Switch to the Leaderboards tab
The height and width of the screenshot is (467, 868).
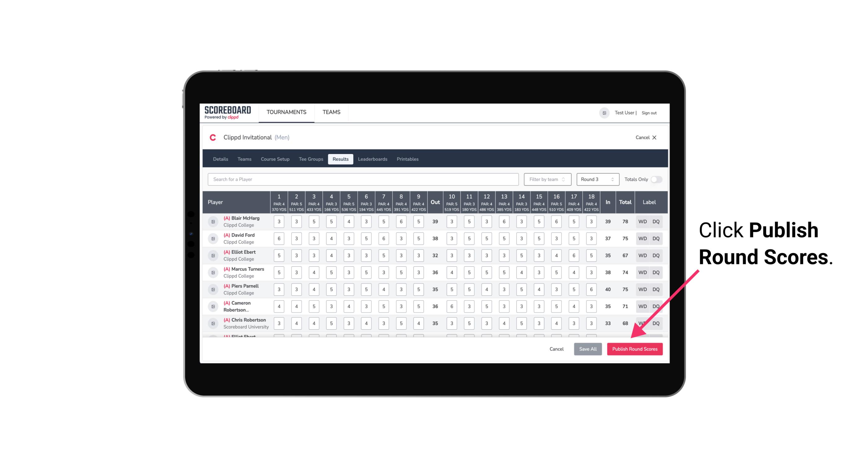(373, 159)
